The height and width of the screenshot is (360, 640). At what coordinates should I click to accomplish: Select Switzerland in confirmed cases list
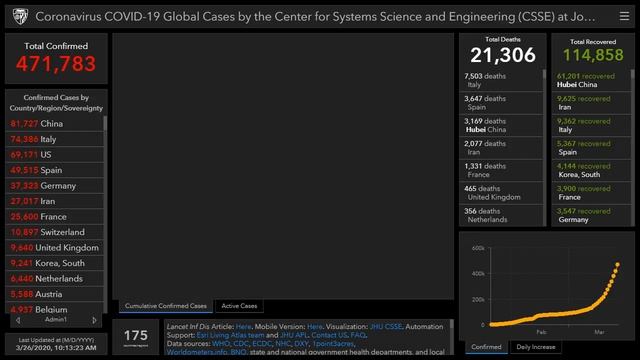pos(55,232)
